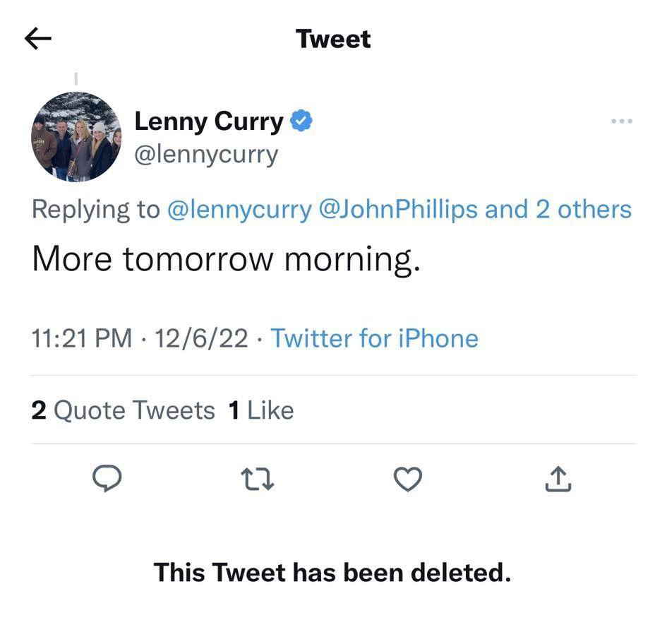Expand the 'and 2 others' recipients

point(558,210)
